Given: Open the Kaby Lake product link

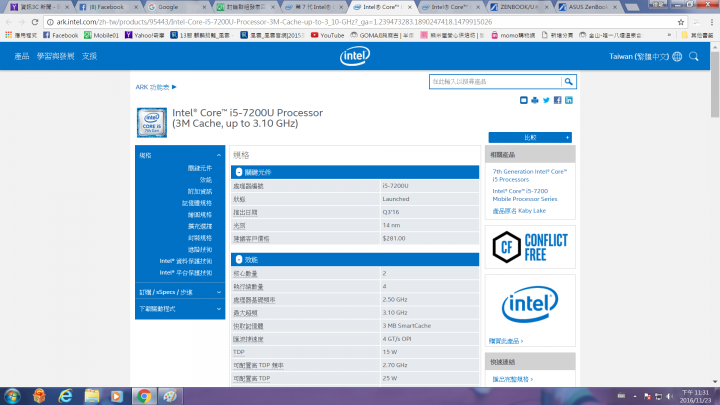Looking at the screenshot, I should 519,211.
